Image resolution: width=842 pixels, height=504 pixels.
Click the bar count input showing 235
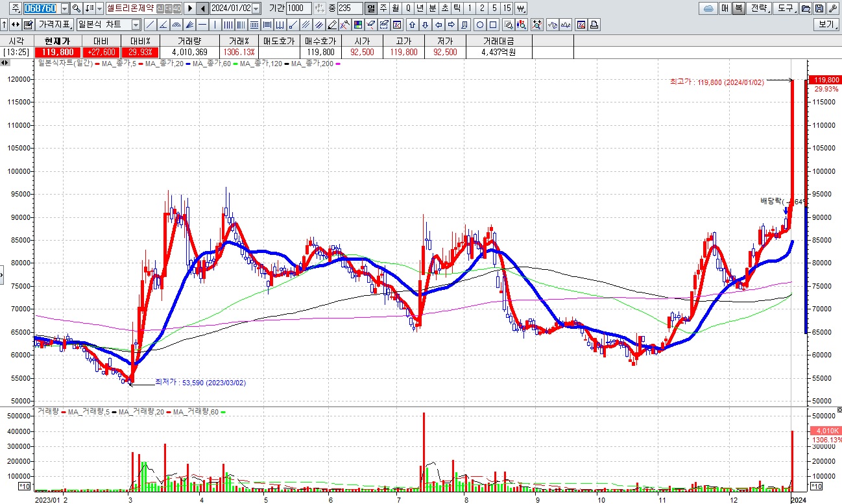click(350, 8)
